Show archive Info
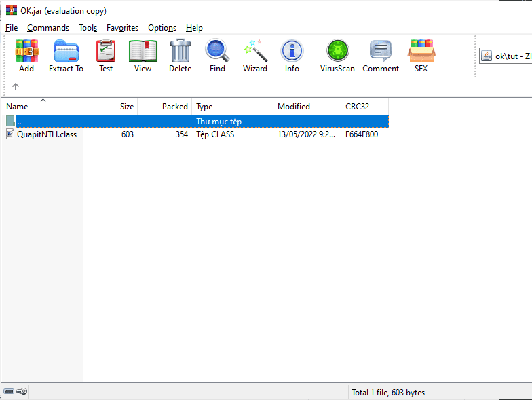Image resolution: width=532 pixels, height=400 pixels. pyautogui.click(x=292, y=56)
